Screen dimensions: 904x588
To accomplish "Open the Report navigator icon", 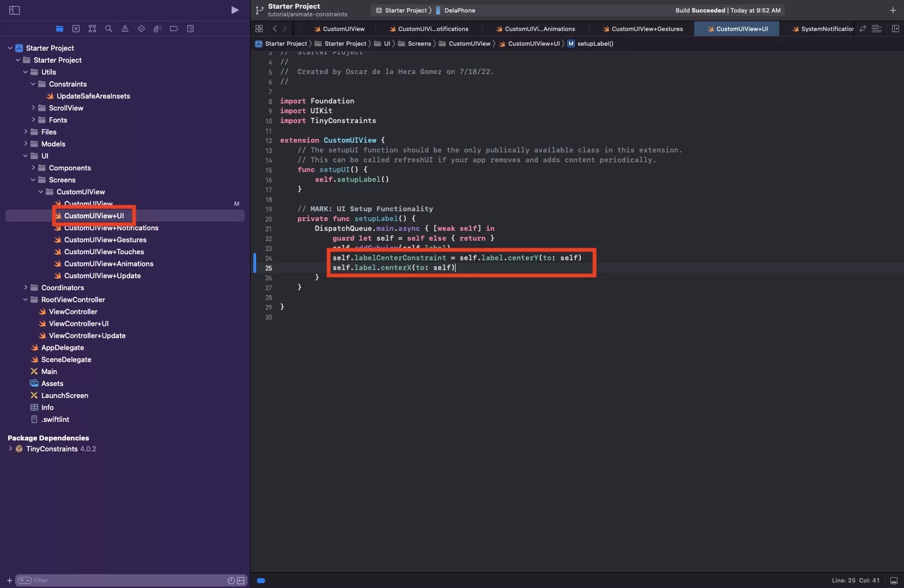I will (x=190, y=29).
